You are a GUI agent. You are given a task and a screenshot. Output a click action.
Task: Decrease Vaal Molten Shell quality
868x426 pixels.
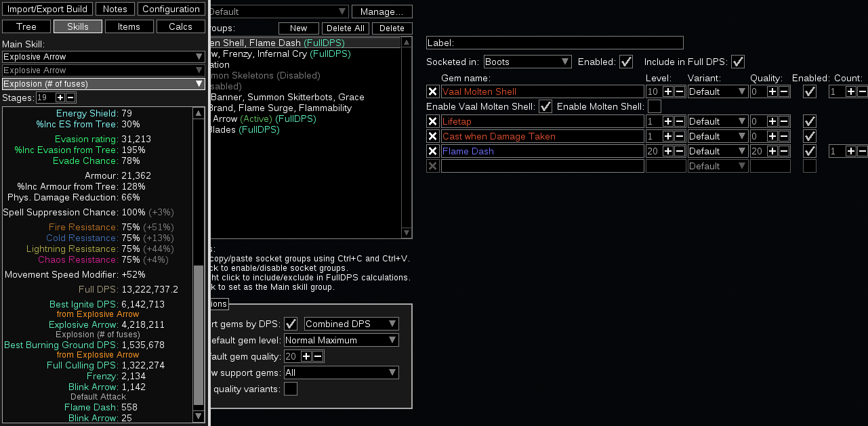tap(784, 91)
